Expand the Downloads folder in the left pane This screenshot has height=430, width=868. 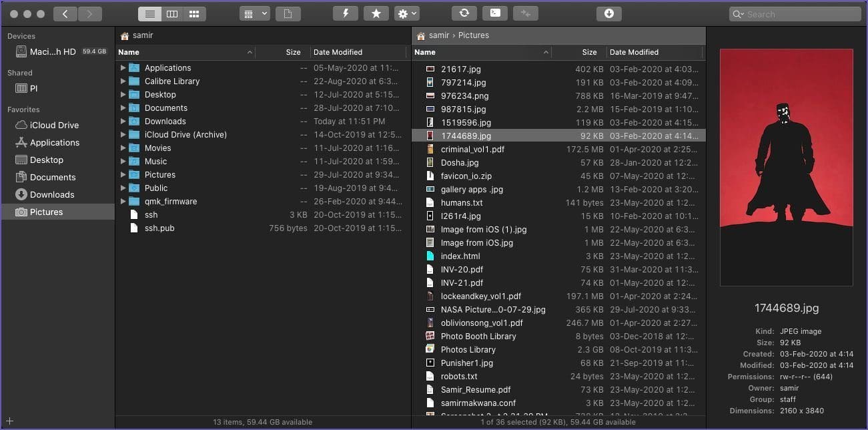point(123,121)
